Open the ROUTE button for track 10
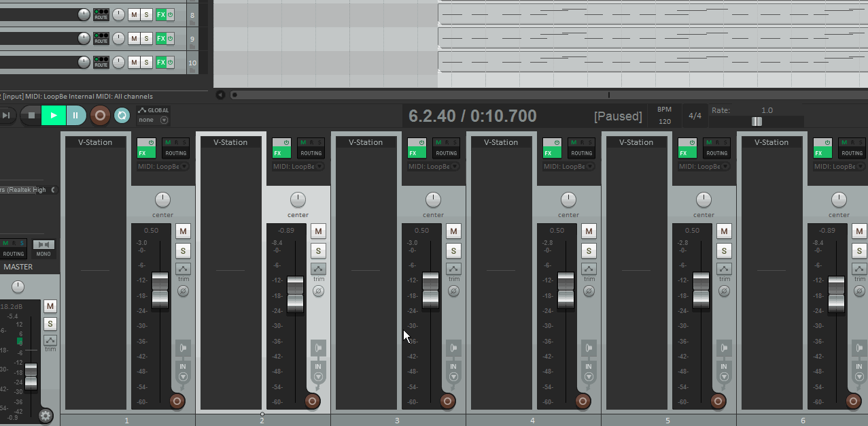 tap(101, 63)
